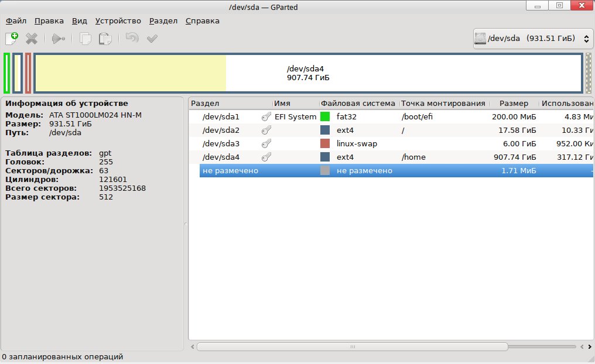Click the '317.12' used value cell
595x364 pixels.
(575, 157)
